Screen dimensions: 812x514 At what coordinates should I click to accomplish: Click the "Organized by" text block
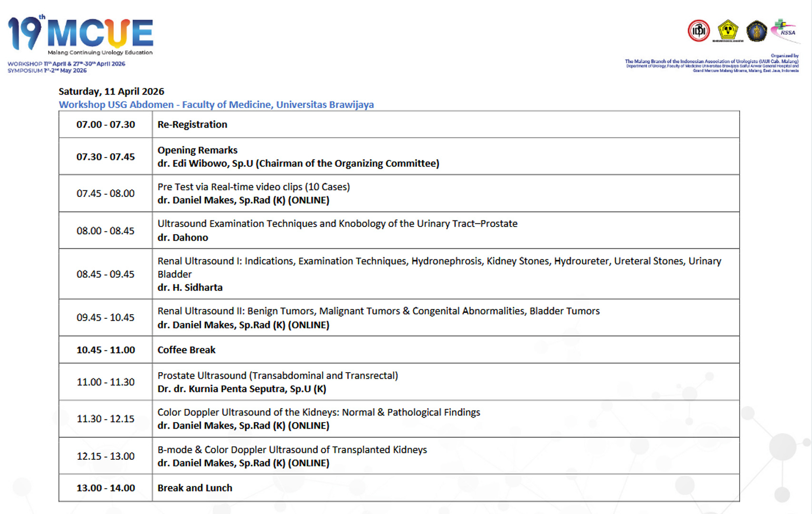click(712, 63)
